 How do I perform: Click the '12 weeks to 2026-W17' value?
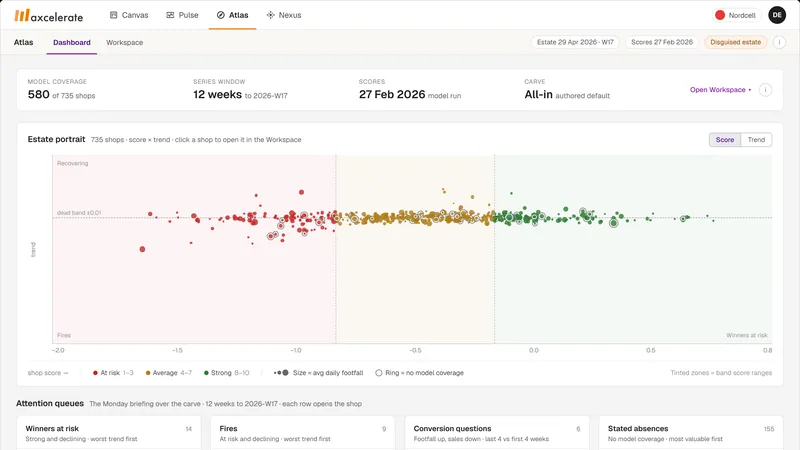click(x=240, y=95)
